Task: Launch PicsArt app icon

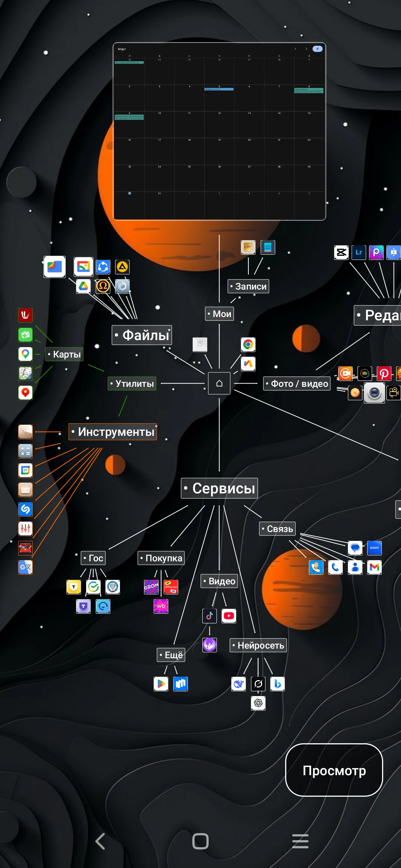Action: pos(376,252)
